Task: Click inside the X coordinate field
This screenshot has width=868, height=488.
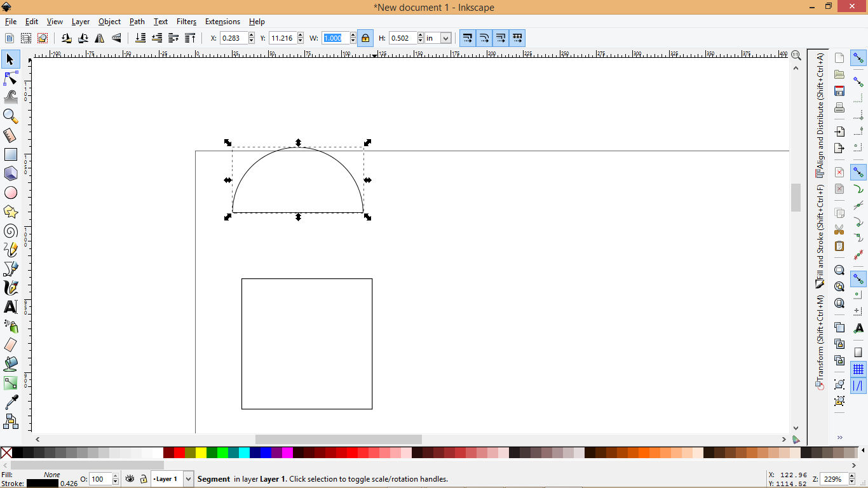Action: click(x=235, y=38)
